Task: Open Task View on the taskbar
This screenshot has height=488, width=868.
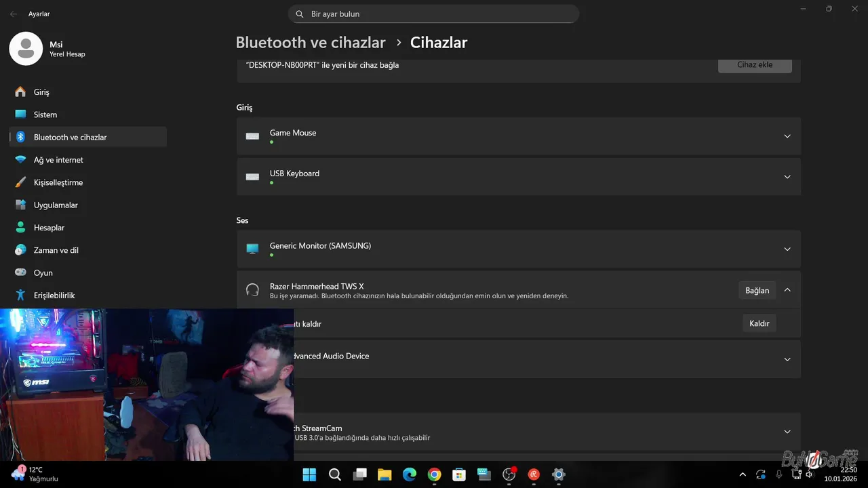Action: pos(359,474)
